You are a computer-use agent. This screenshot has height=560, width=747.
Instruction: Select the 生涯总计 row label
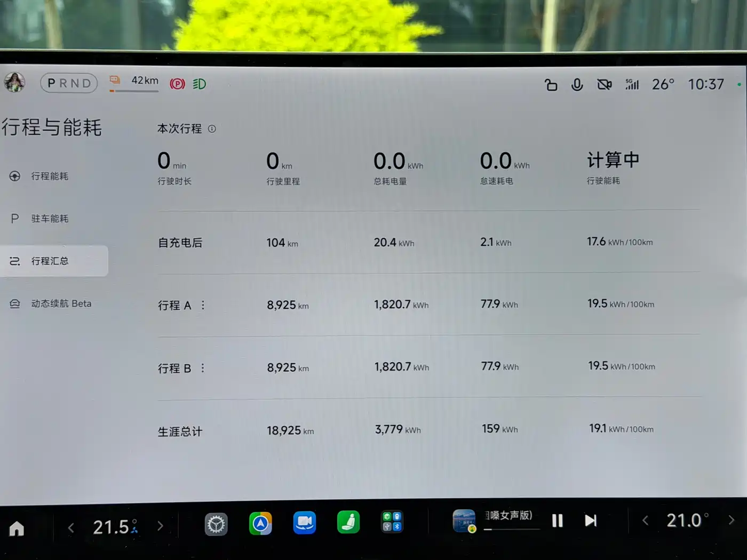click(180, 431)
